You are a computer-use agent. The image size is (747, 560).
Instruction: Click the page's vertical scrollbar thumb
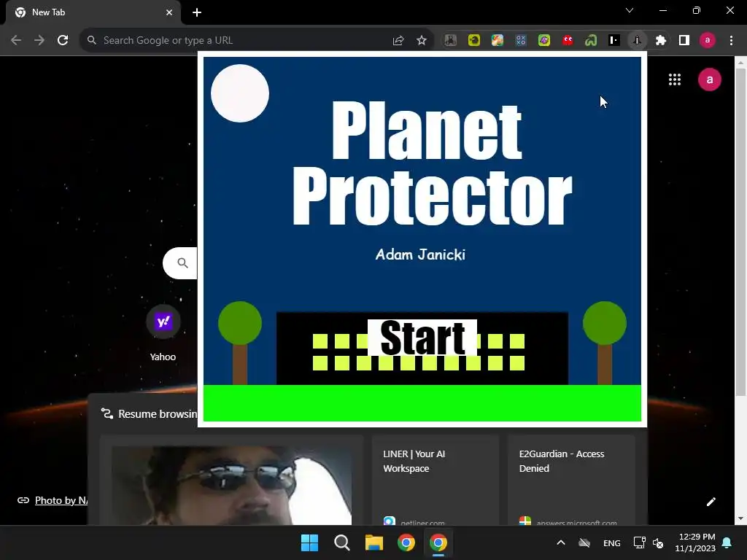tap(740, 233)
